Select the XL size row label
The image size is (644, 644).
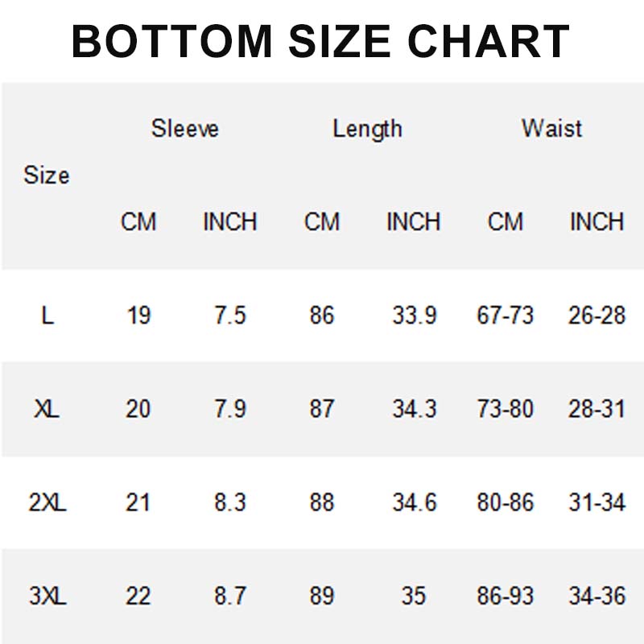(47, 409)
